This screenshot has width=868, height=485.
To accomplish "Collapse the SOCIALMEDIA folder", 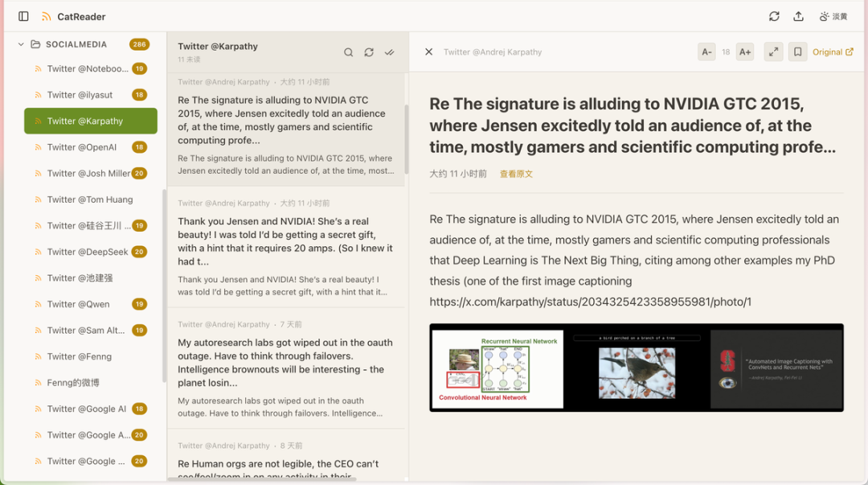I will coord(21,44).
